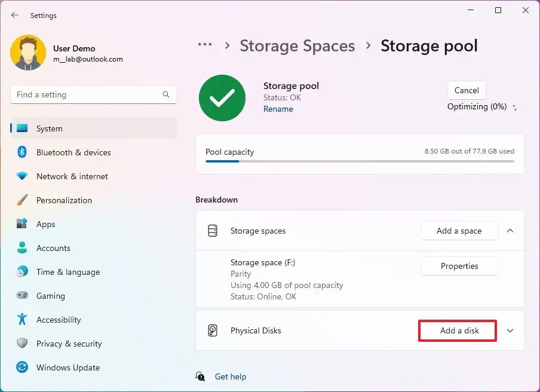The height and width of the screenshot is (392, 540).
Task: Expand the Physical Disks section
Action: tap(510, 330)
